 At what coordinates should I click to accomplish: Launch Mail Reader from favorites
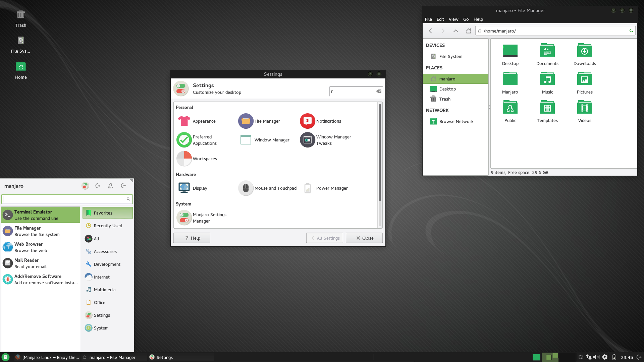coord(41,263)
